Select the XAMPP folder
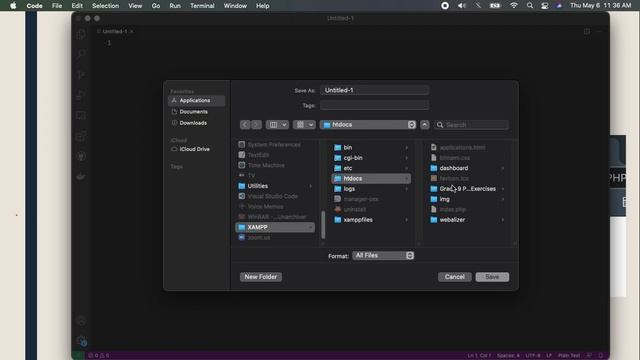Viewport: 640px width, 360px height. tap(275, 227)
